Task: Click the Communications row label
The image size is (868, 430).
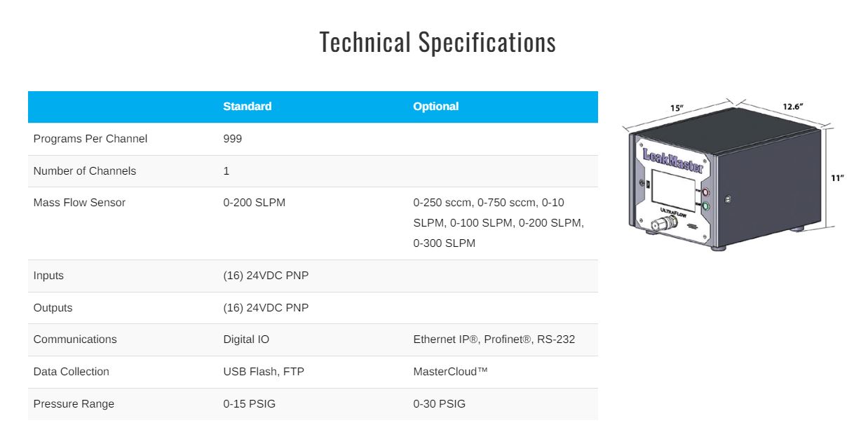Action: [75, 340]
